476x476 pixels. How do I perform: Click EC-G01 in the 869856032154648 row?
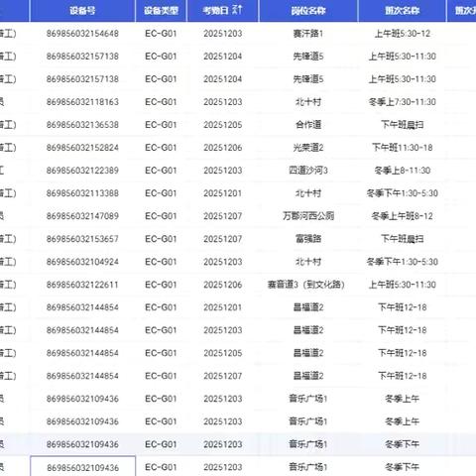tap(161, 34)
